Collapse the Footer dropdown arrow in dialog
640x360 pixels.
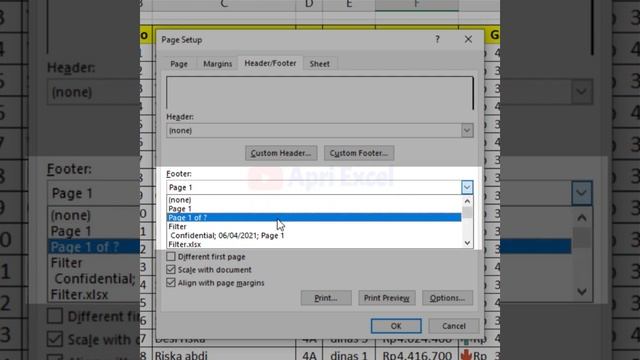coord(467,187)
